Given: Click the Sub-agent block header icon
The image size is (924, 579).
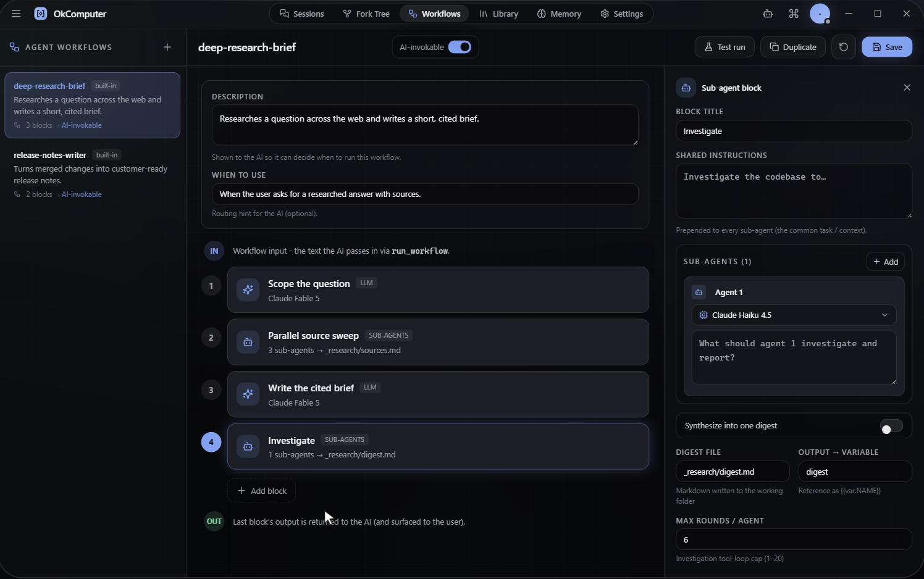Looking at the screenshot, I should (x=686, y=88).
